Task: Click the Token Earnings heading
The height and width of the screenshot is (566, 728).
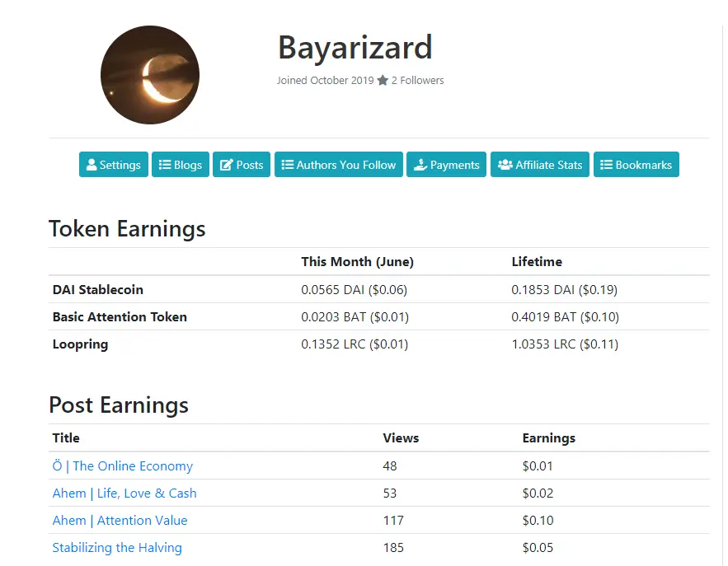Action: click(x=127, y=229)
